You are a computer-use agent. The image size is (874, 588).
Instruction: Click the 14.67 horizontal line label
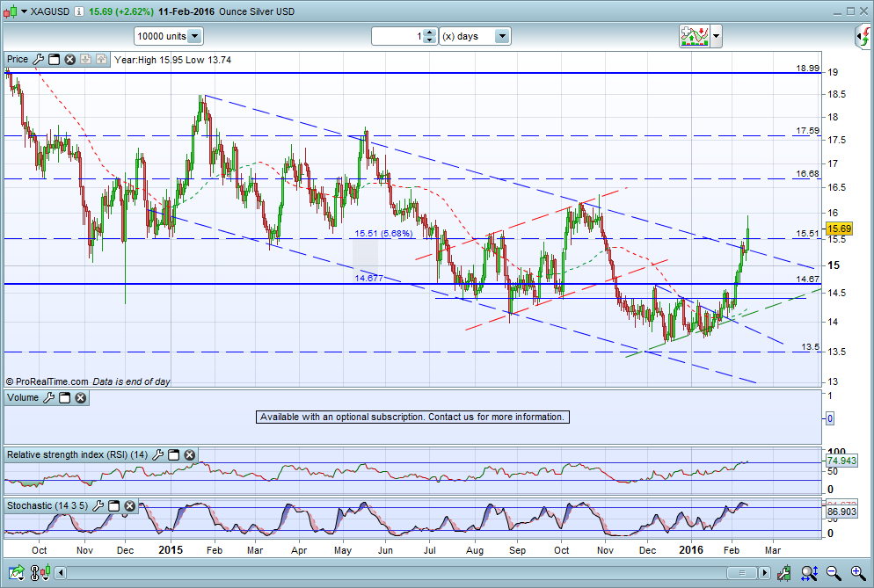808,279
